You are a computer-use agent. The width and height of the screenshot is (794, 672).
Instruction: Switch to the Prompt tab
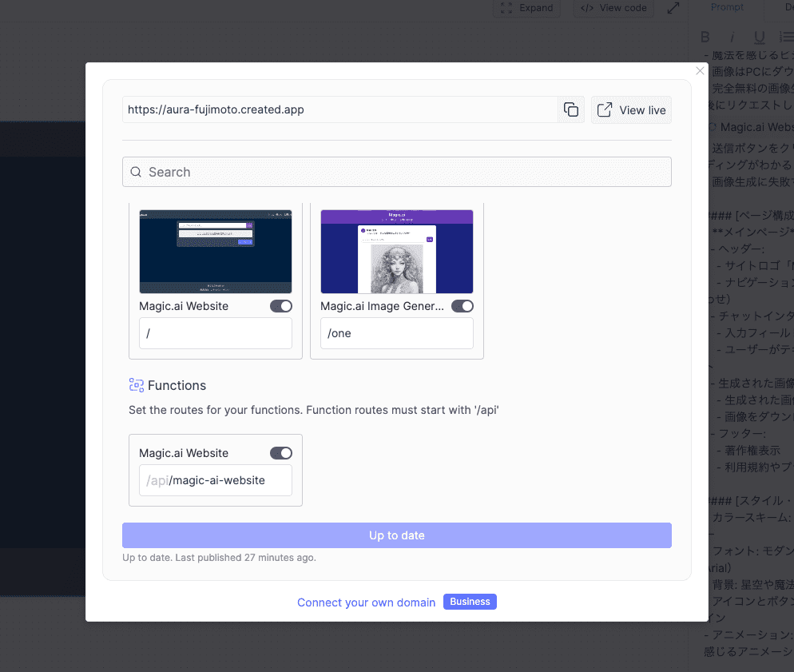[x=727, y=7]
